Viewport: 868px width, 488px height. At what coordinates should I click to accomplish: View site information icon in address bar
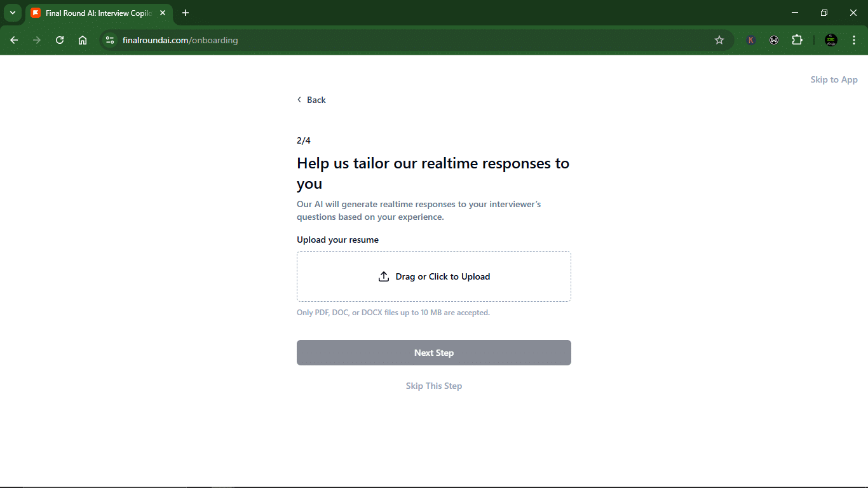[110, 40]
